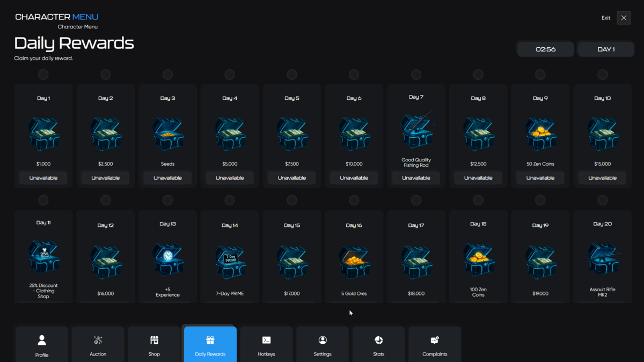Click the "Daily Rewards" page heading
Image resolution: width=644 pixels, height=362 pixels.
[74, 43]
